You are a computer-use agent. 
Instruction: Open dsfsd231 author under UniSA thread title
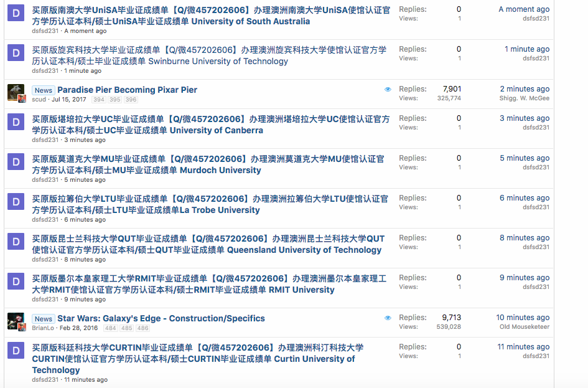coord(45,31)
